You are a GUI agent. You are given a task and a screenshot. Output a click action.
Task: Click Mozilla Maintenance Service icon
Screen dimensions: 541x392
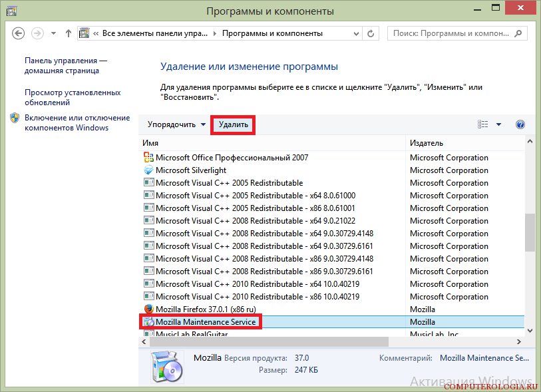tap(148, 321)
